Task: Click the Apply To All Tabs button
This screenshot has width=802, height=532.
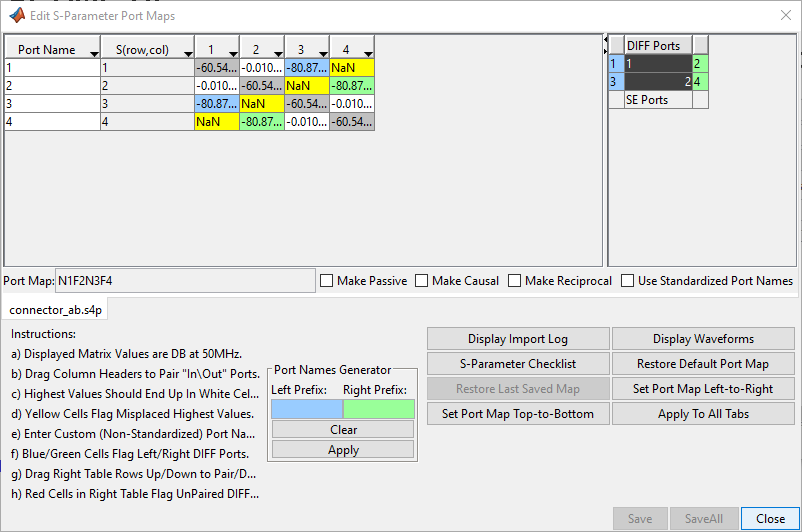Action: coord(703,414)
